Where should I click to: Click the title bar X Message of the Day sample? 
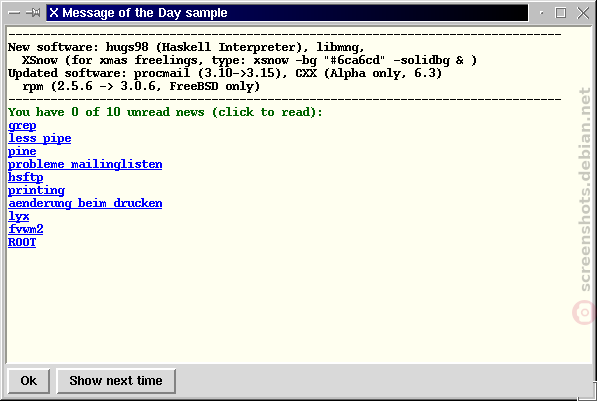click(x=287, y=13)
